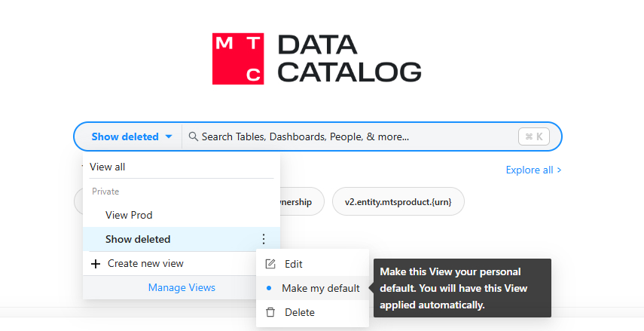Screen dimensions: 644x331
Task: Collapse the view selector via the blue caret
Action: 169,137
